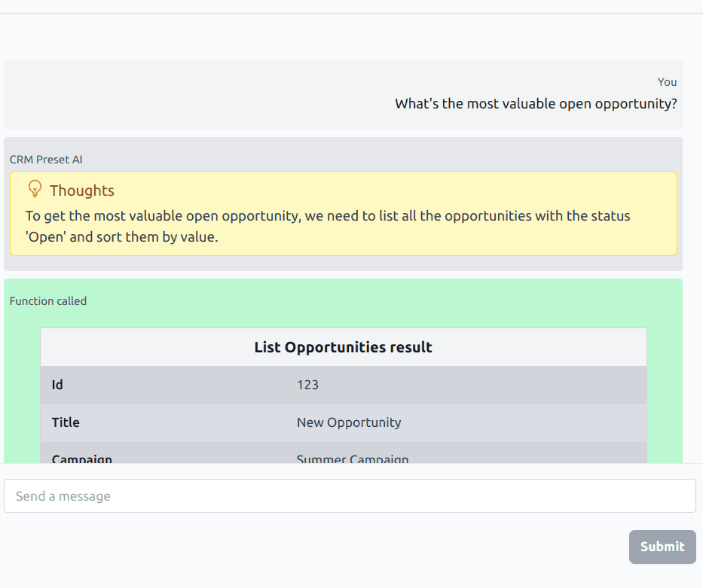Click the Submit button
Viewport: 703px width, 588px height.
662,547
